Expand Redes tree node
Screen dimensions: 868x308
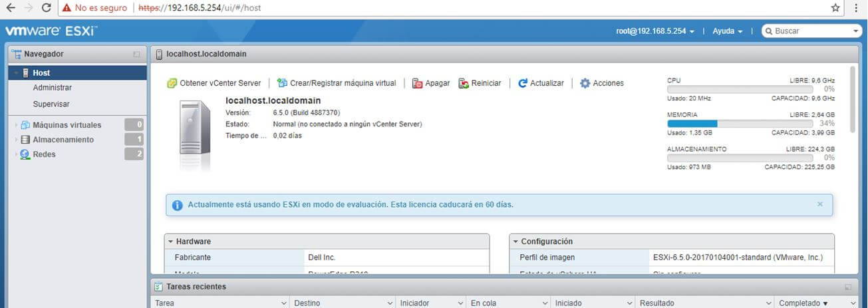(16, 154)
